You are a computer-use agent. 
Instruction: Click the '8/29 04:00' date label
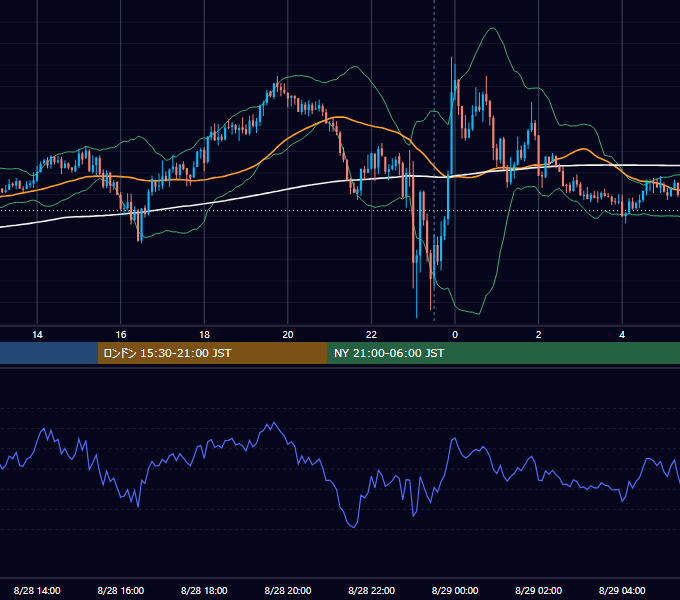point(622,590)
